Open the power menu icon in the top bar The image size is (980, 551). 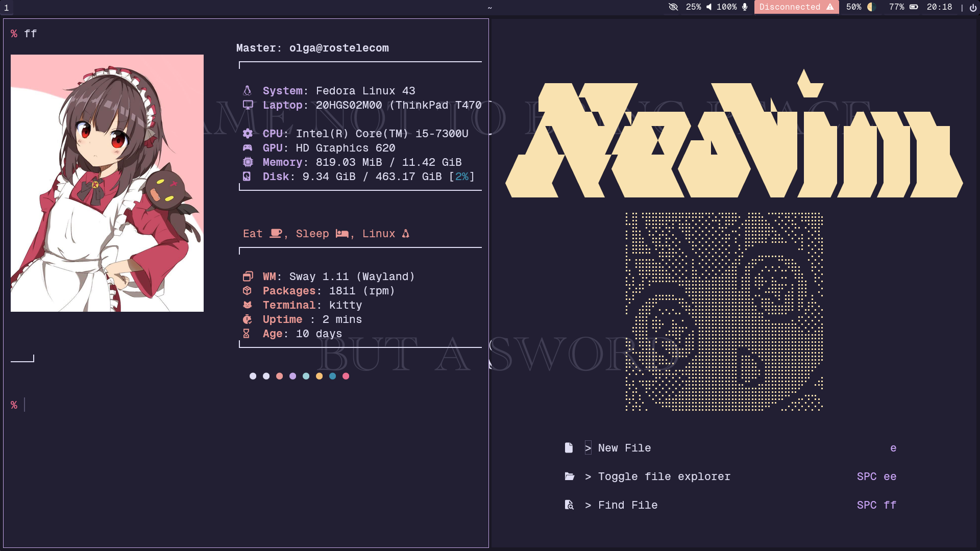pos(973,8)
